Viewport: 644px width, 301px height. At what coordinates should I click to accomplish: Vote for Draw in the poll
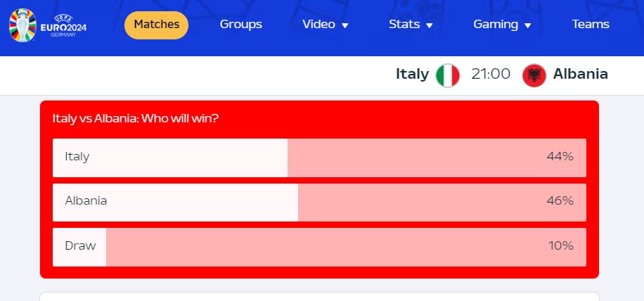coord(319,248)
